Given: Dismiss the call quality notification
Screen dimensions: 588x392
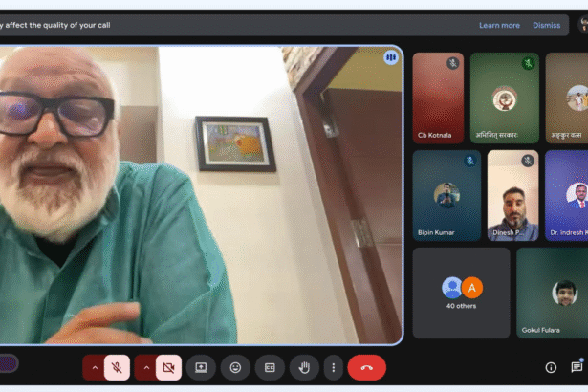Looking at the screenshot, I should (547, 25).
